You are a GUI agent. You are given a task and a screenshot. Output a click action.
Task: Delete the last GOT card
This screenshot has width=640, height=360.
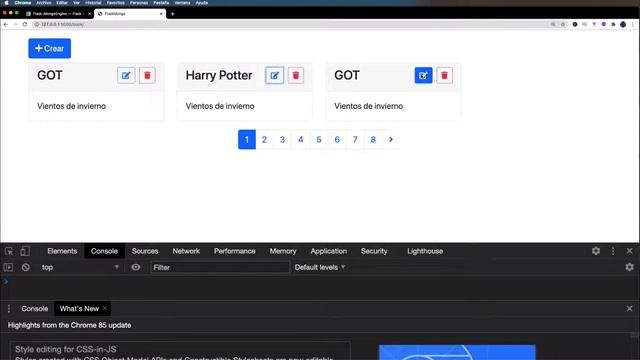[x=444, y=76]
